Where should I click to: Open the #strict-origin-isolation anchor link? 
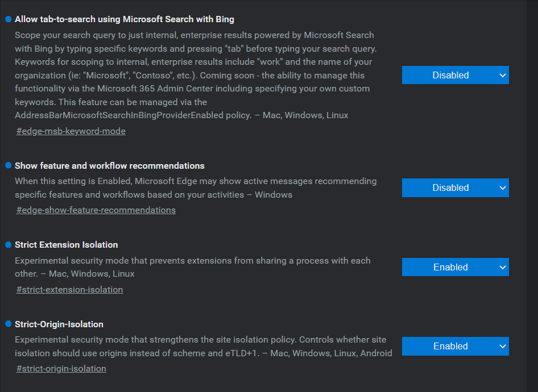tap(61, 369)
